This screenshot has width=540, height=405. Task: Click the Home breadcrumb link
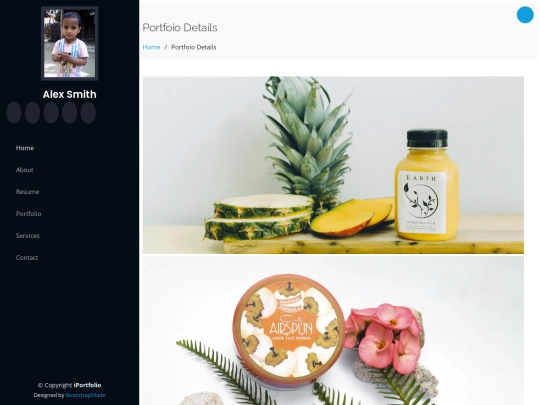pyautogui.click(x=152, y=47)
